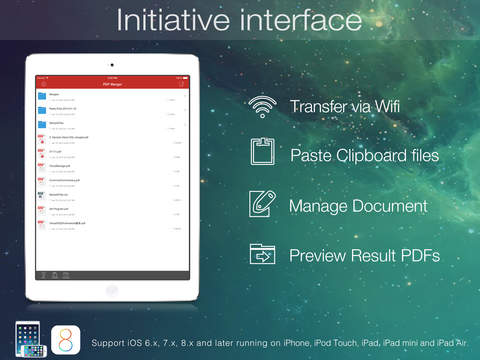Click the PDF Merger title in red header
Screen dimensions: 480x360
(x=112, y=84)
